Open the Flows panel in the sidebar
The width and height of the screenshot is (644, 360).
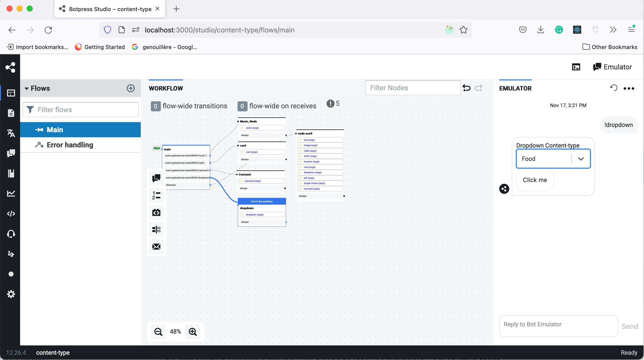(x=11, y=93)
